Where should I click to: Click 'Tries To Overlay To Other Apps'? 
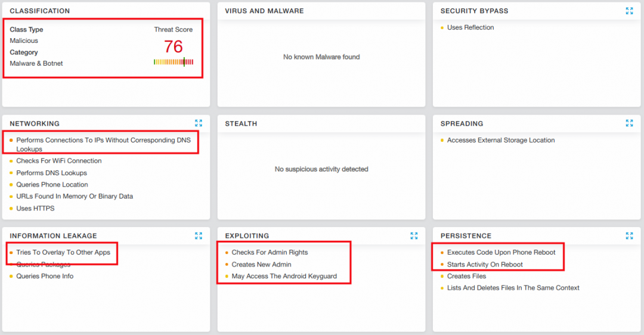[63, 252]
